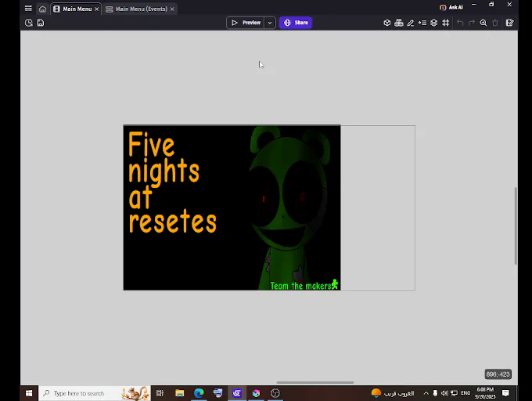
Task: Go to the Home tab
Action: coord(42,9)
